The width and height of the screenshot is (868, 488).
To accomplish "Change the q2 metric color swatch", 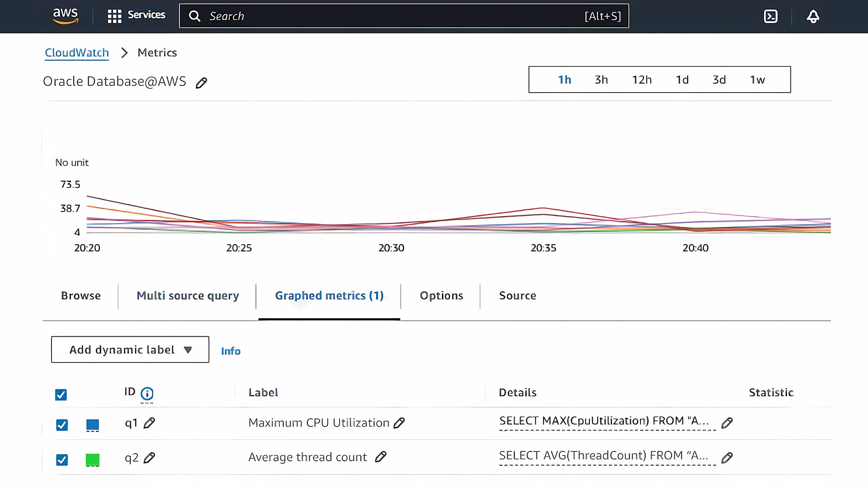I will pos(93,460).
